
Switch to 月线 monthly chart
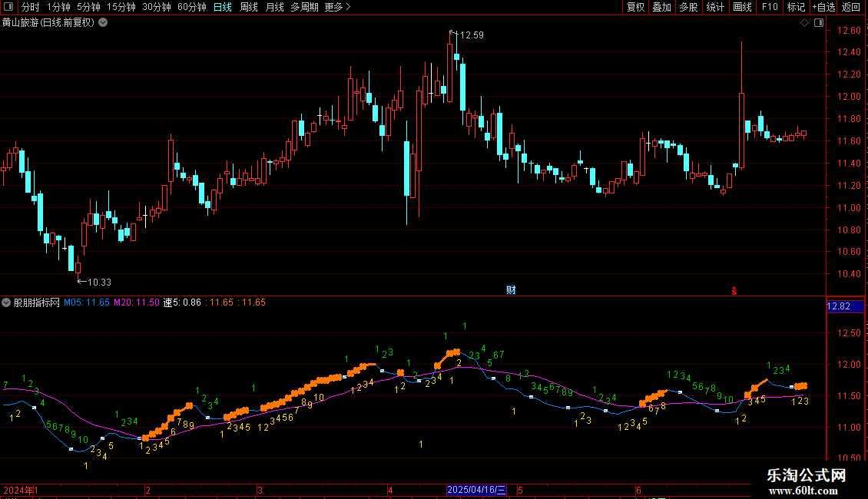pyautogui.click(x=274, y=7)
